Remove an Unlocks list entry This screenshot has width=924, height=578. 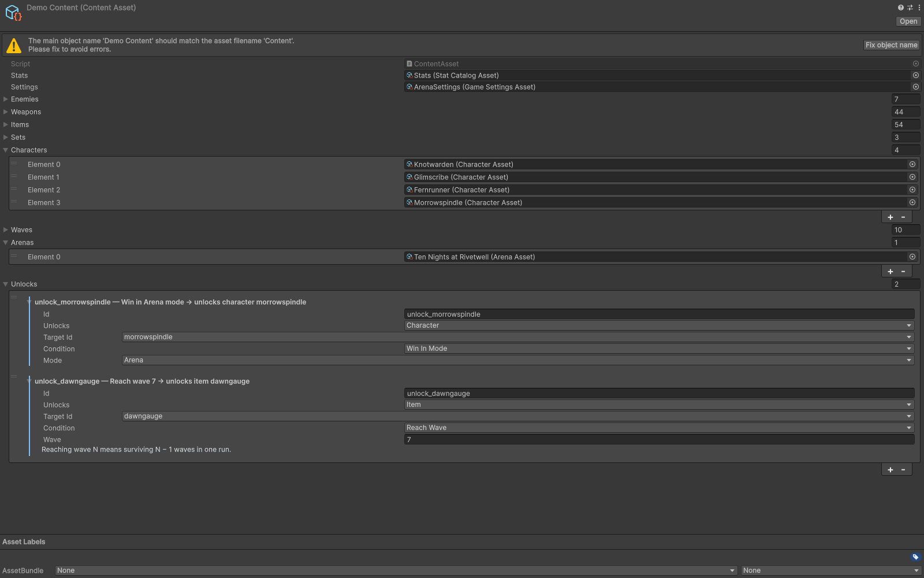(903, 470)
